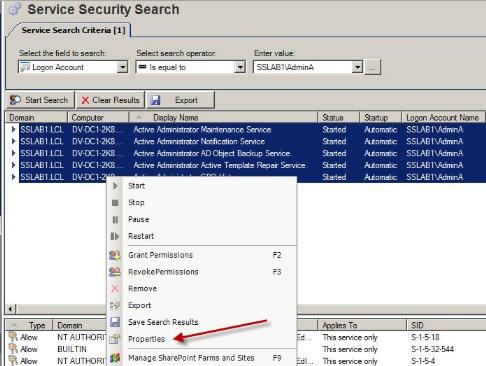The image size is (486, 366).
Task: Click the key icon on the BUILTIN row
Action: click(x=13, y=349)
